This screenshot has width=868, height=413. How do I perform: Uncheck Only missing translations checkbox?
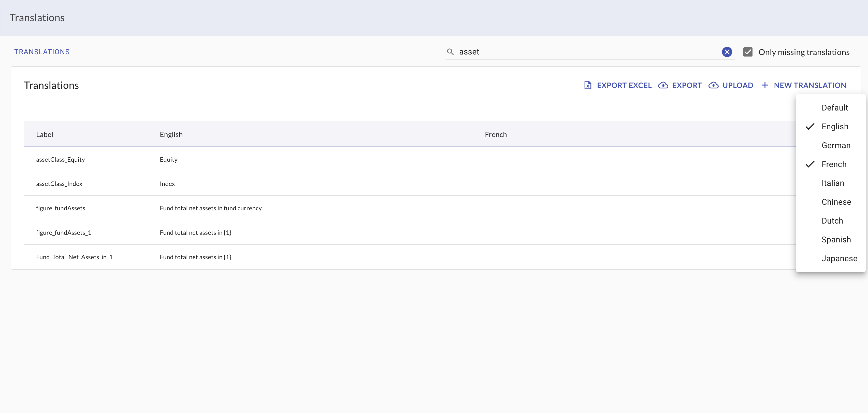coord(748,52)
